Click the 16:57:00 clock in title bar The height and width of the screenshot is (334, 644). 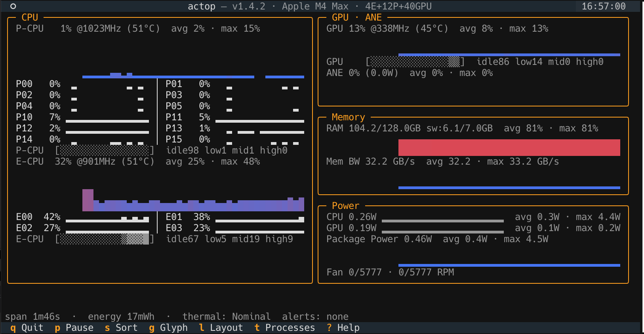click(x=604, y=6)
